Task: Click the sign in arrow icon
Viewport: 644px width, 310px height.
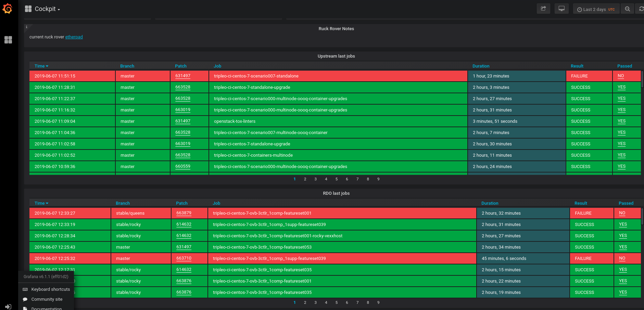Action: coord(8,307)
